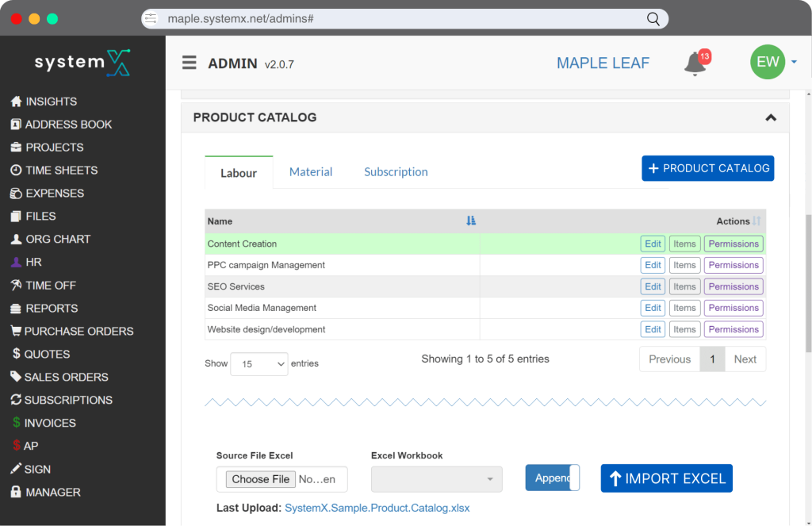Click the Import Excel button
Viewport: 812px width, 526px height.
pos(666,478)
